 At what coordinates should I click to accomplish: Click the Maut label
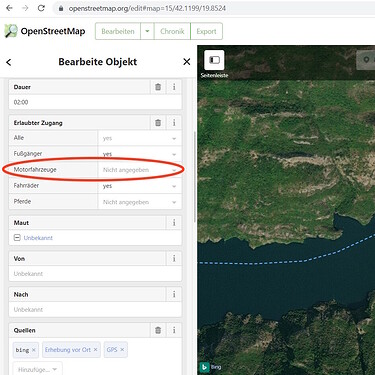pyautogui.click(x=21, y=223)
